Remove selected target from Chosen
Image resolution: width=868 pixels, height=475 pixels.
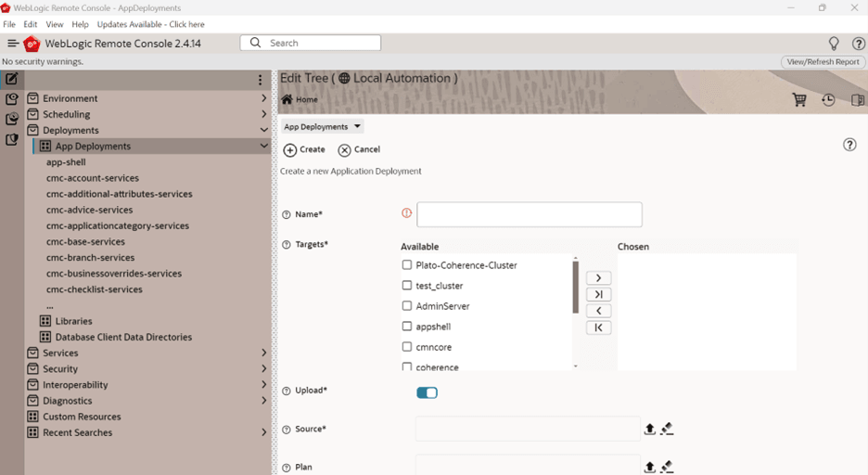click(x=598, y=311)
